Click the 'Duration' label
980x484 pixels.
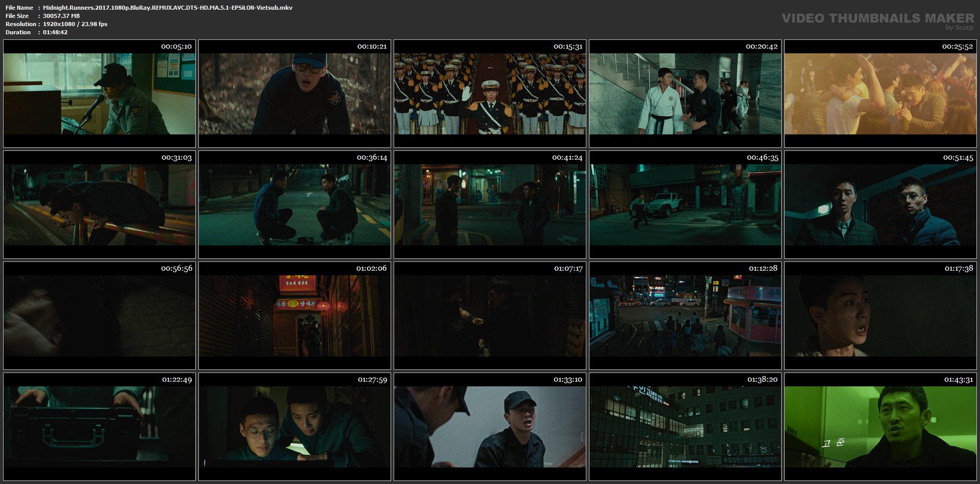[x=18, y=32]
